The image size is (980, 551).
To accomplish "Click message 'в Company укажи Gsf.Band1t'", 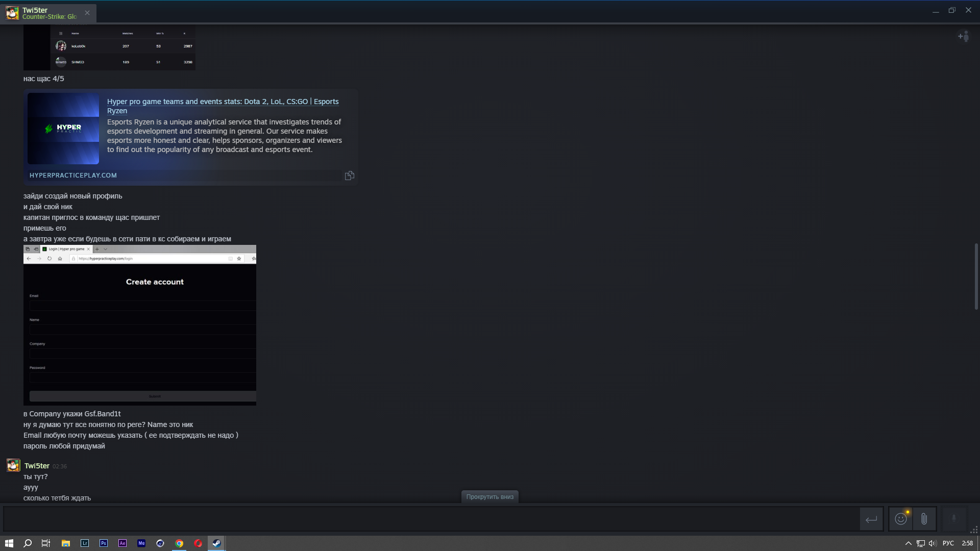I will (72, 414).
